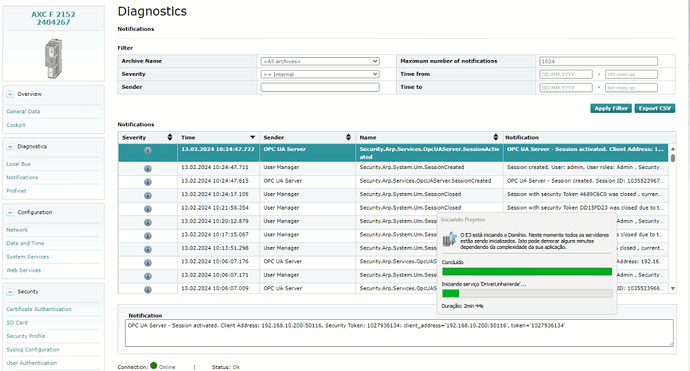
Task: Click the notifications table scrollbar thumb
Action: [x=673, y=158]
